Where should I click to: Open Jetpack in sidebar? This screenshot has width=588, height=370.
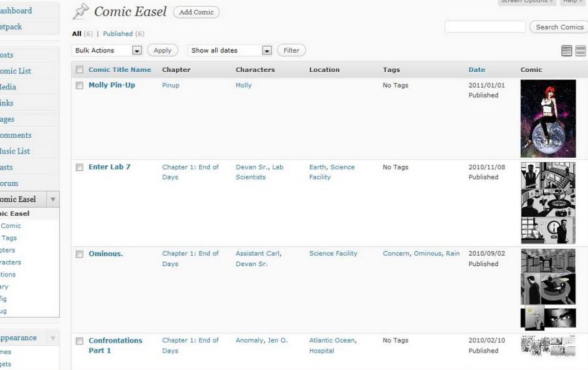11,27
